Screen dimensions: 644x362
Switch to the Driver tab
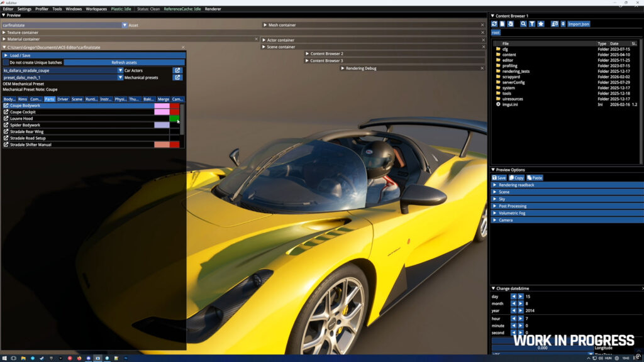(x=63, y=99)
